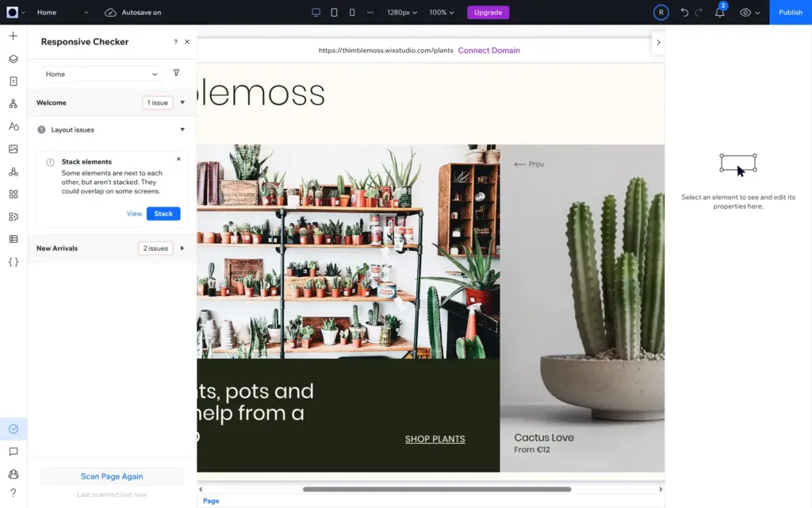812x508 pixels.
Task: Select the Page breadcrumb tab
Action: pyautogui.click(x=211, y=501)
